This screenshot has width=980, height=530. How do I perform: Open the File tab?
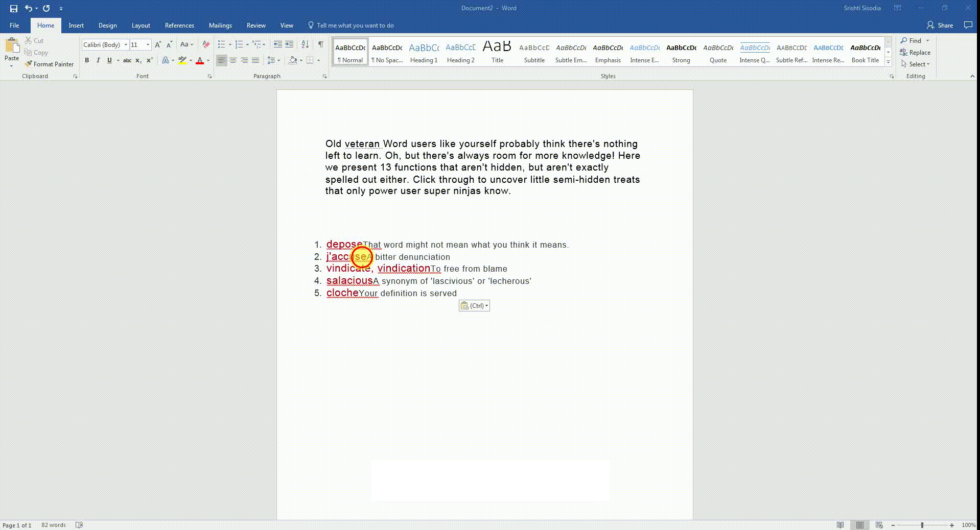tap(14, 25)
